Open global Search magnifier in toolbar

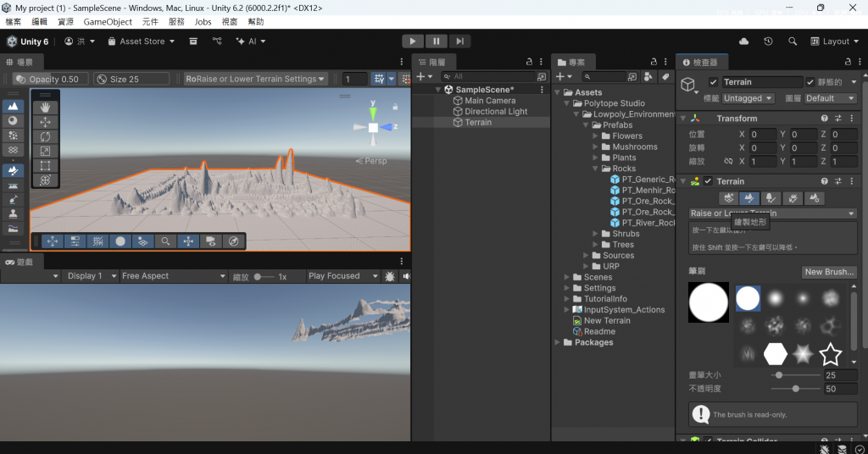pyautogui.click(x=793, y=42)
